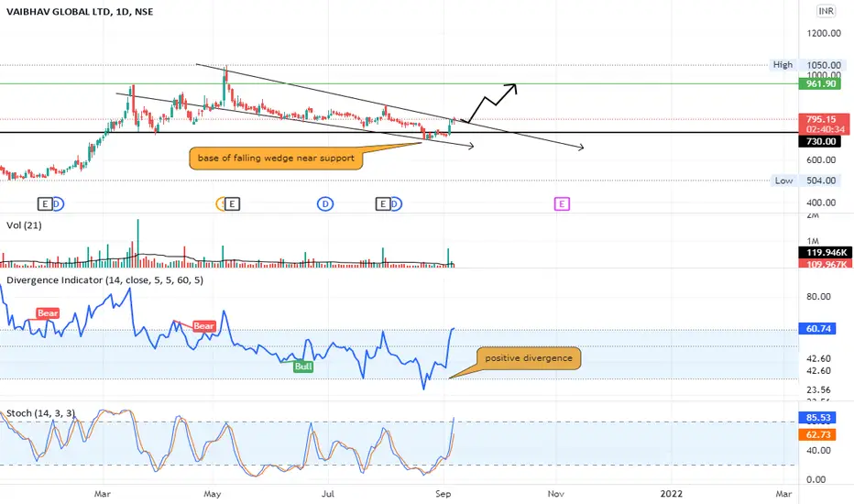Click the May label on time axis
The image size is (854, 504).
pyautogui.click(x=213, y=494)
